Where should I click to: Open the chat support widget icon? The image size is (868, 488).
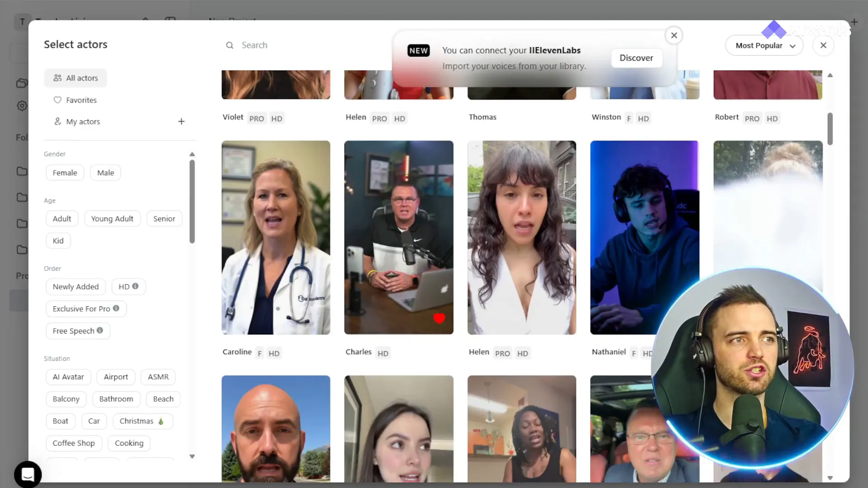coord(28,474)
